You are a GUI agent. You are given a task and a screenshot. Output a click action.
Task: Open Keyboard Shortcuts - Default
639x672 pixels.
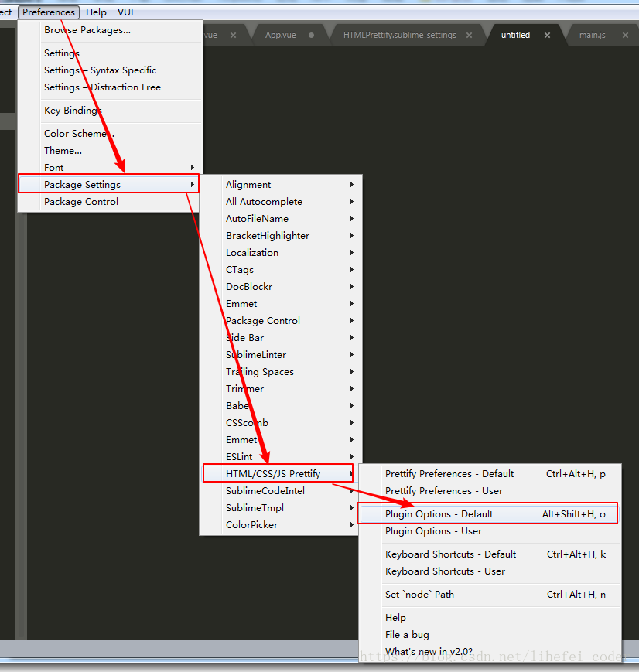(490, 554)
